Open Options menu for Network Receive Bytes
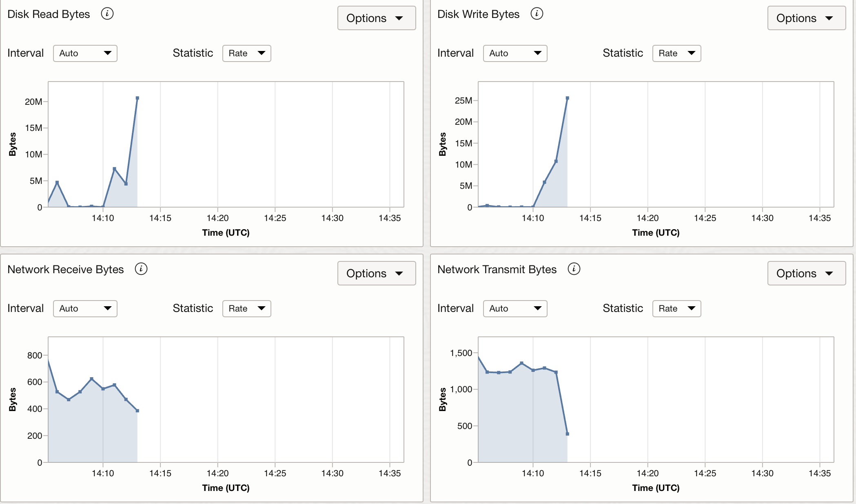 (x=376, y=273)
